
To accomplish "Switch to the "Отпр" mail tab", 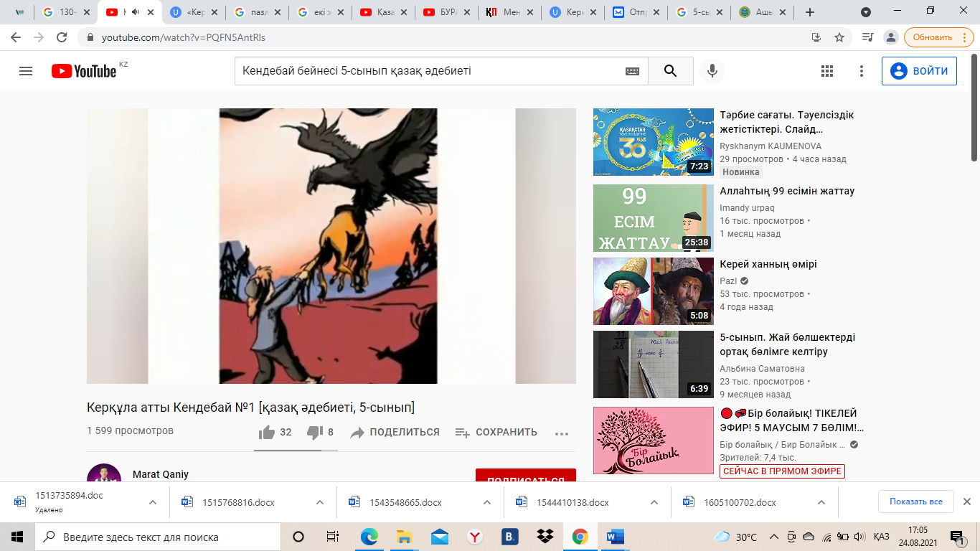I will pyautogui.click(x=636, y=12).
